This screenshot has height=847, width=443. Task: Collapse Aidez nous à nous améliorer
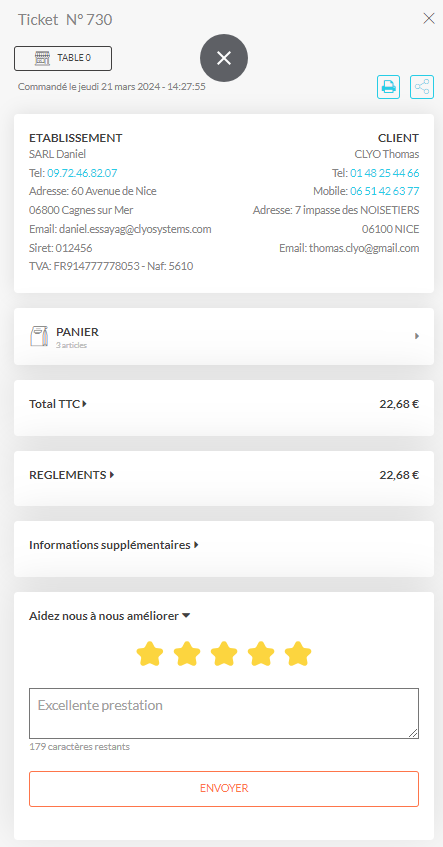click(x=110, y=616)
